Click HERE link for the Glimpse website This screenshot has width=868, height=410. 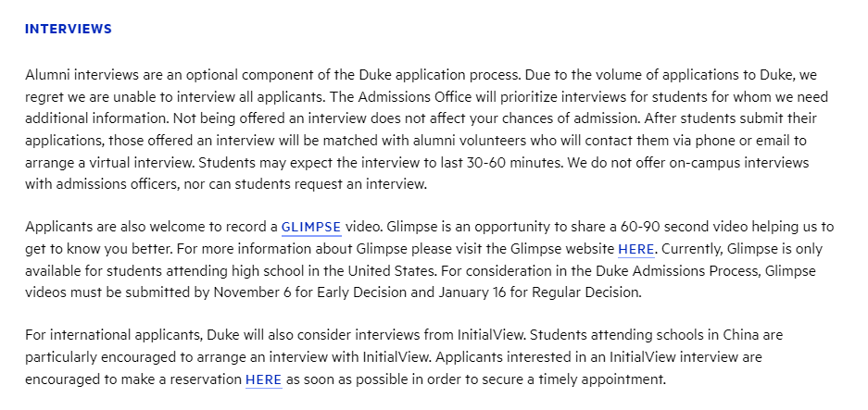coord(636,249)
